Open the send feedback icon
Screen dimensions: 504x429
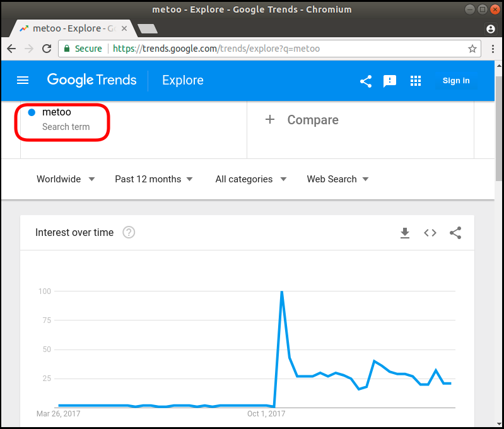pyautogui.click(x=390, y=81)
